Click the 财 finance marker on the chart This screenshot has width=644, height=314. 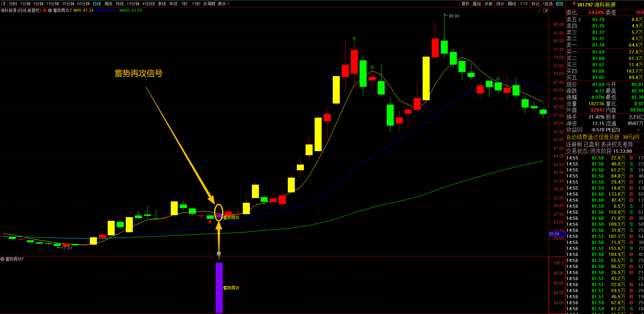(x=219, y=254)
